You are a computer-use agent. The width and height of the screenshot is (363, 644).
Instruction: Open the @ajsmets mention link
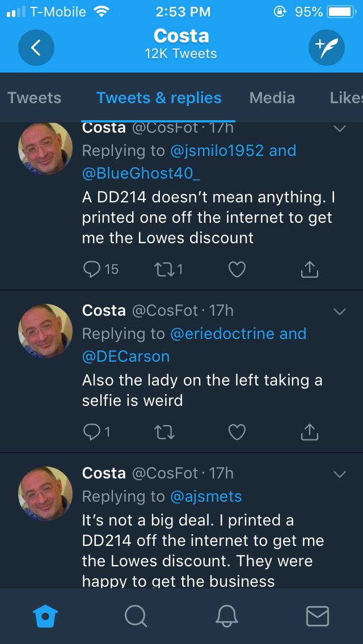click(206, 496)
